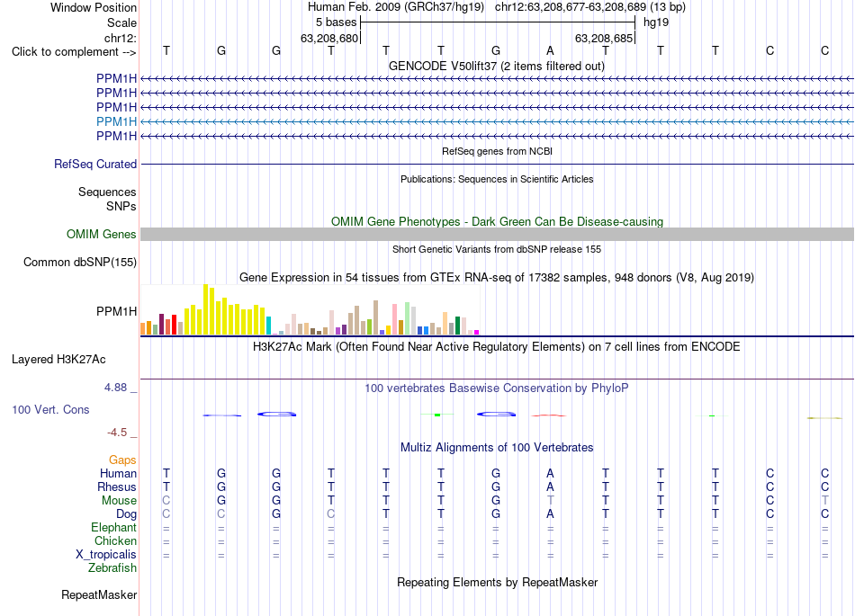Click the Human alignment row label
855x616 pixels.
click(x=118, y=473)
